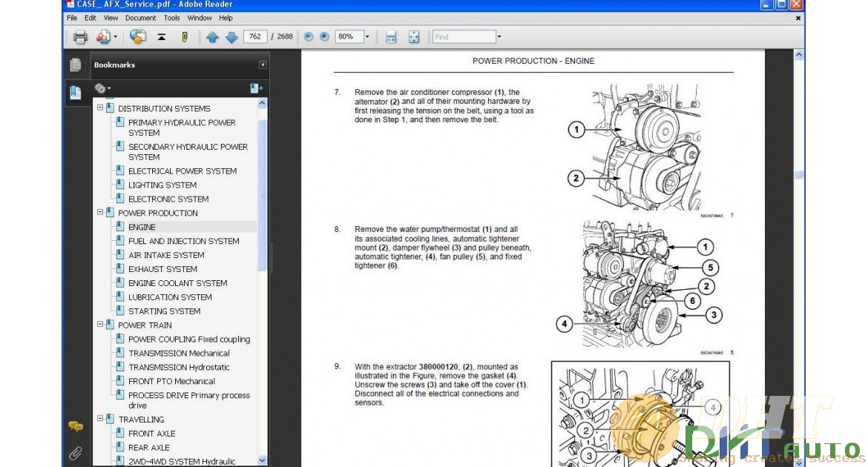This screenshot has height=467, width=868.
Task: Open the Attachments paperclip panel icon
Action: (75, 454)
